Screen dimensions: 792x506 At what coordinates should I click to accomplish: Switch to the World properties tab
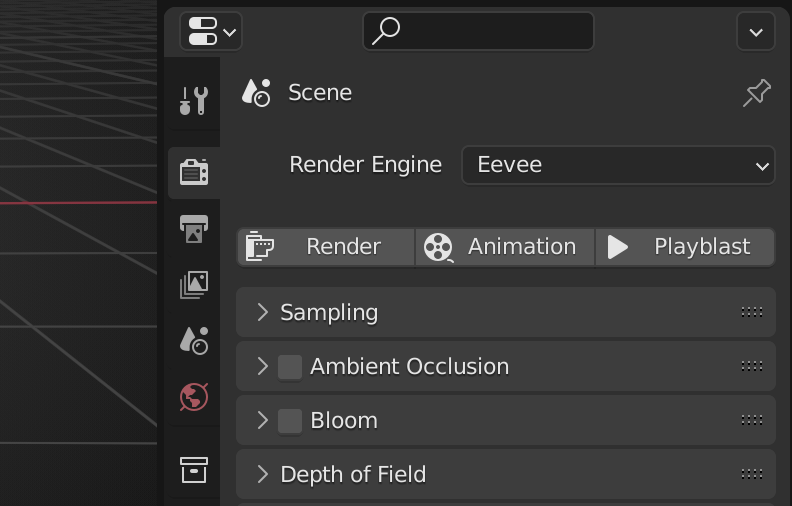194,397
